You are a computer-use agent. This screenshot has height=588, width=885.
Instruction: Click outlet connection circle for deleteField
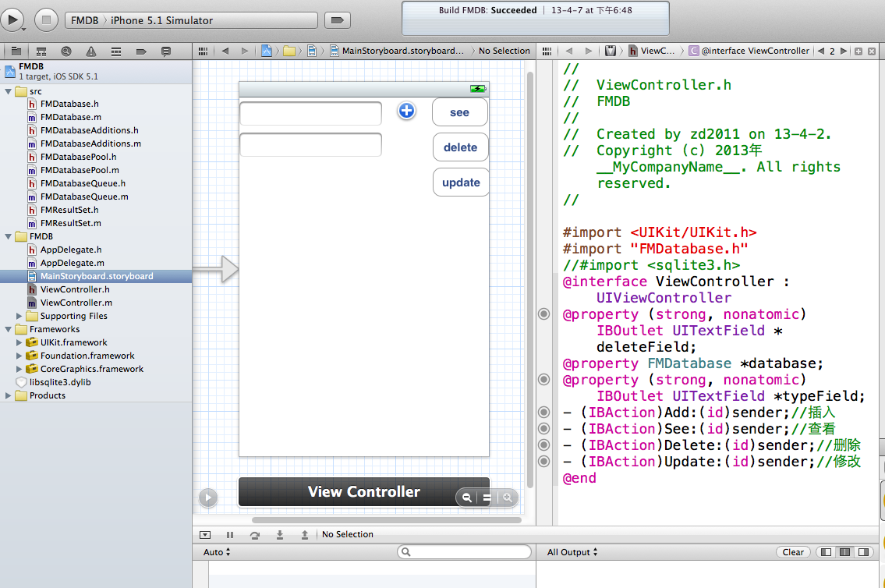[543, 313]
